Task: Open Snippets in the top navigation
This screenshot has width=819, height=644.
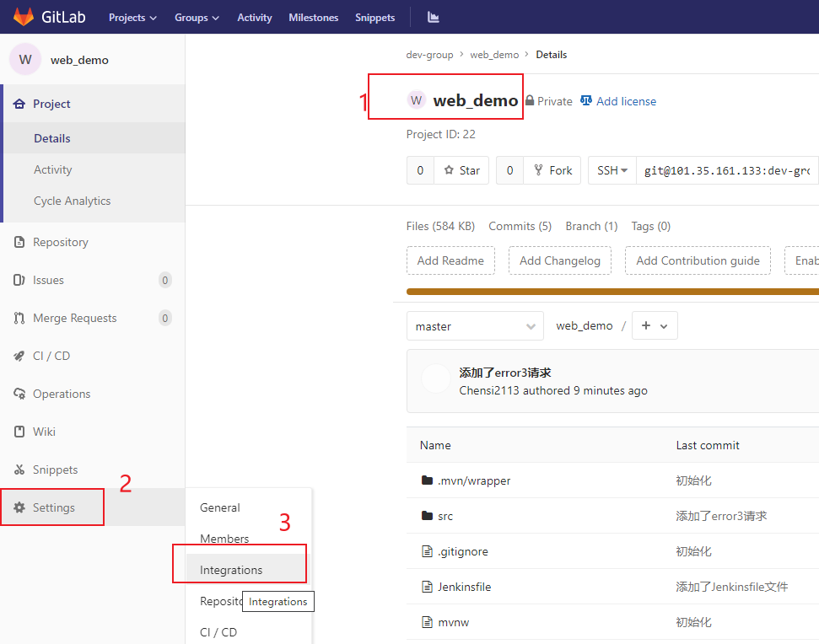Action: coord(375,17)
